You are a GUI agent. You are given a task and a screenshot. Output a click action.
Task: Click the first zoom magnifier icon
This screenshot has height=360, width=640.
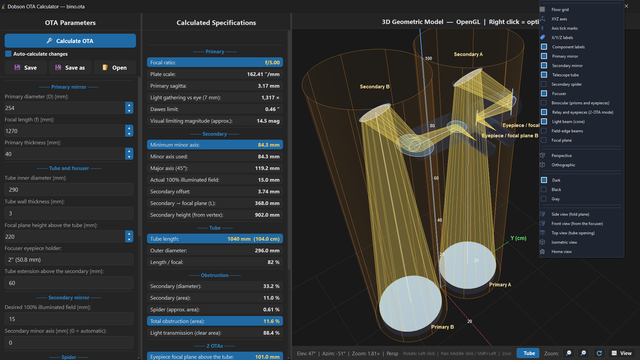click(569, 353)
